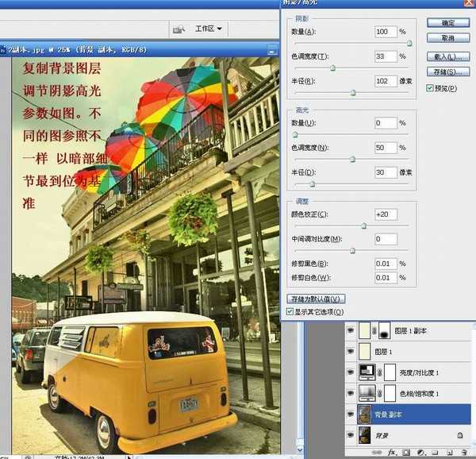
Task: Hide the 亮度/对比度 1 layer
Action: coord(350,371)
